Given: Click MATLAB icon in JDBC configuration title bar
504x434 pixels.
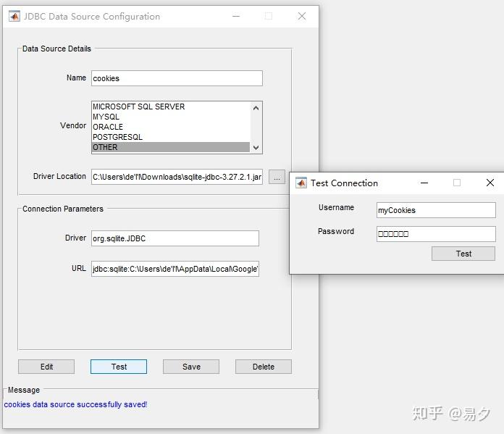Looking at the screenshot, I should click(14, 16).
